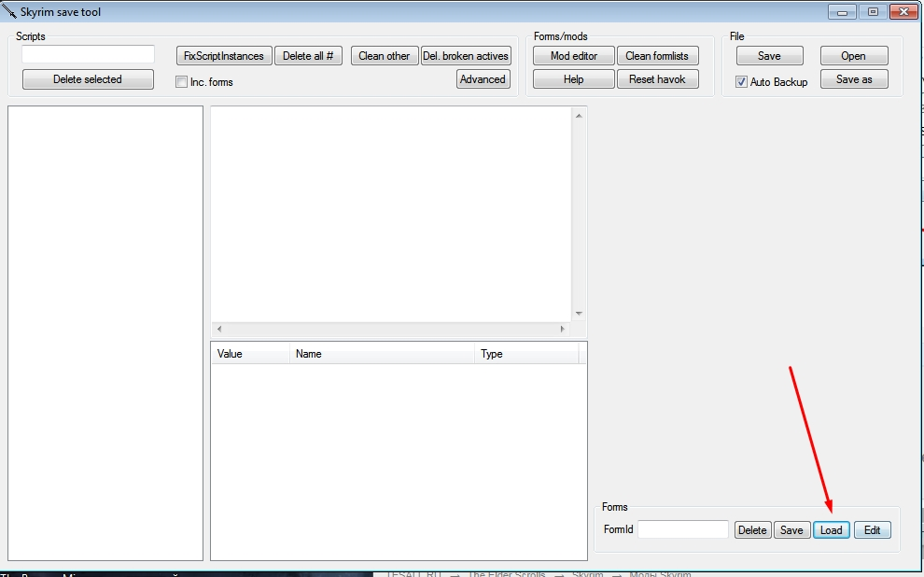
Task: Minimize the Skyrim save tool window
Action: pyautogui.click(x=842, y=12)
